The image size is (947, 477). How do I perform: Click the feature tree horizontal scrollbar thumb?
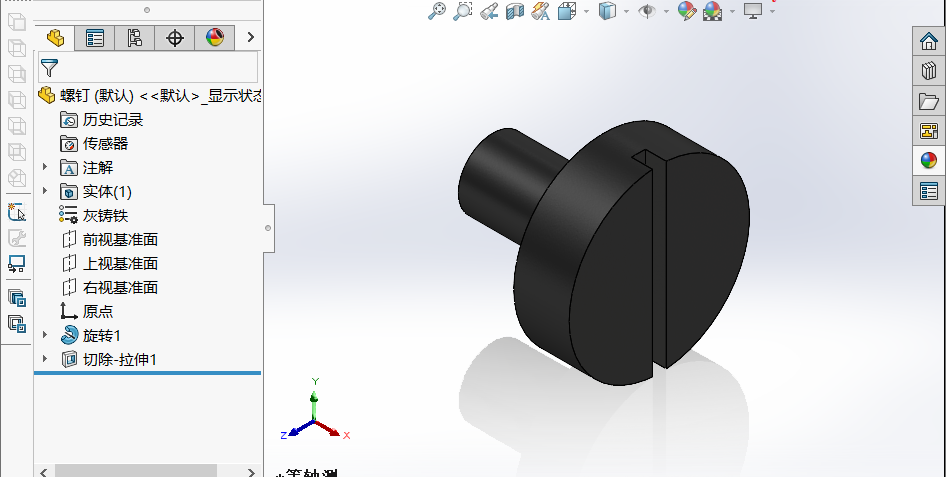click(x=136, y=472)
